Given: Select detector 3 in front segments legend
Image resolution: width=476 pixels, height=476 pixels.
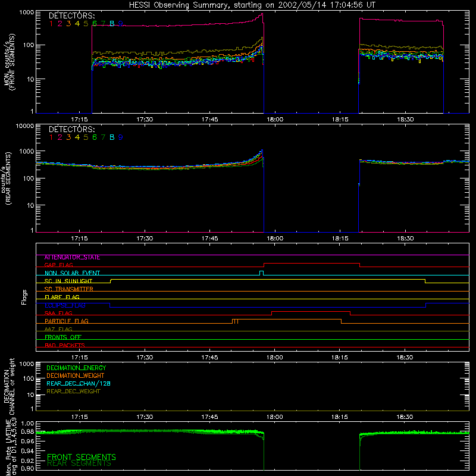Looking at the screenshot, I should coord(68,24).
